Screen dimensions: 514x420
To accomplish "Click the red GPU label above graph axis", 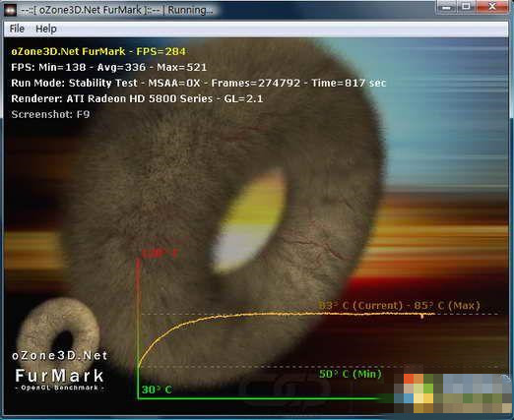I will [161, 253].
